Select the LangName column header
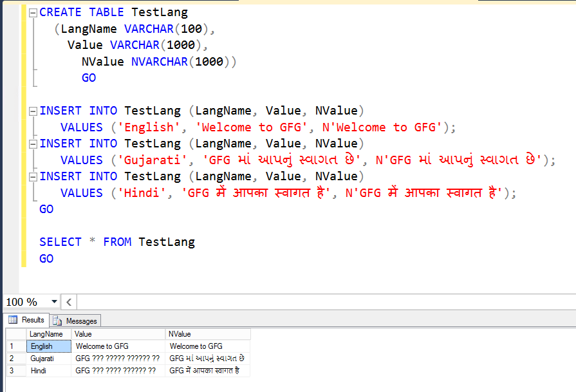This screenshot has height=392, width=576. click(48, 333)
